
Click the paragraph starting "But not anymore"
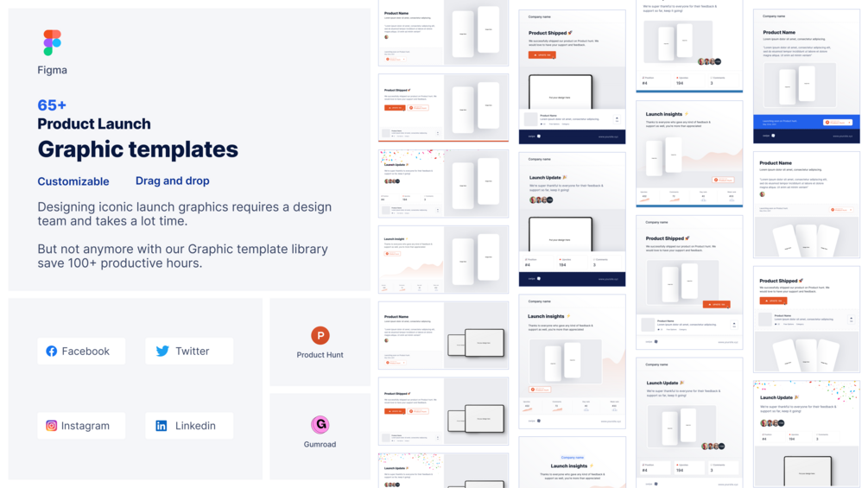coord(183,257)
